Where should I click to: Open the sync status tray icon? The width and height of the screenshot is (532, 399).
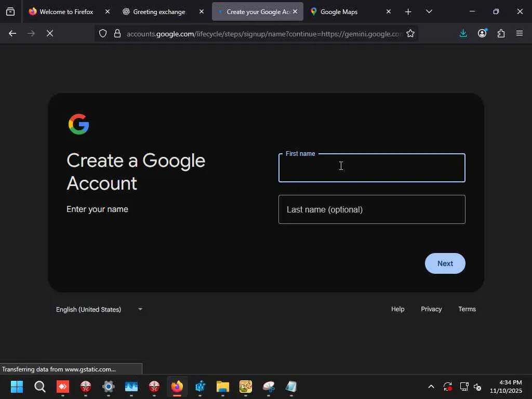click(x=447, y=387)
